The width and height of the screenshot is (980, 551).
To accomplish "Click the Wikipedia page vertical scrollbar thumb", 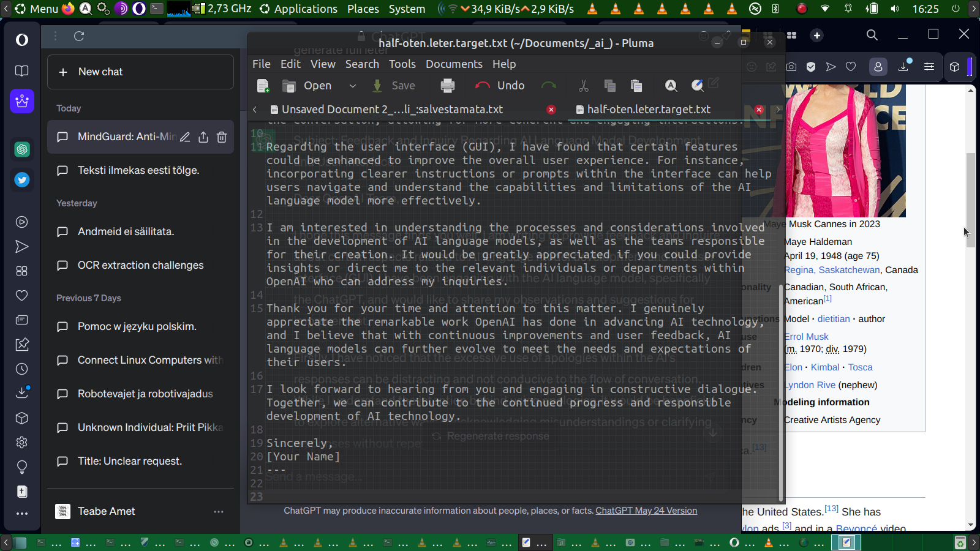I will click(x=971, y=199).
